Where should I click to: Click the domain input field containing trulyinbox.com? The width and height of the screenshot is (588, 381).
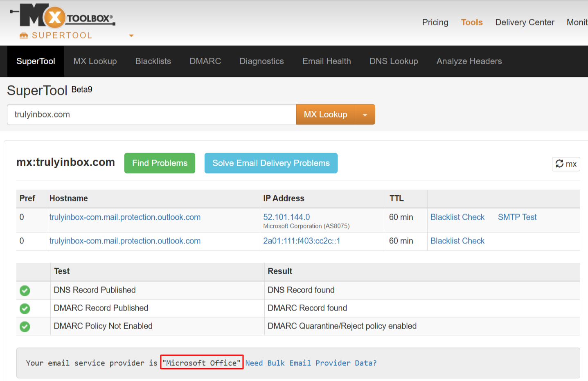tap(152, 115)
